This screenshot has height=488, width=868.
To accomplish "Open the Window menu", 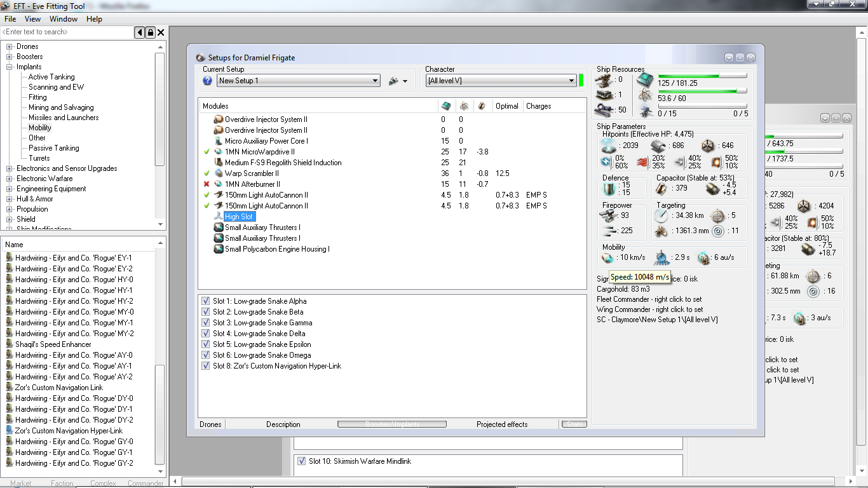I will click(64, 19).
